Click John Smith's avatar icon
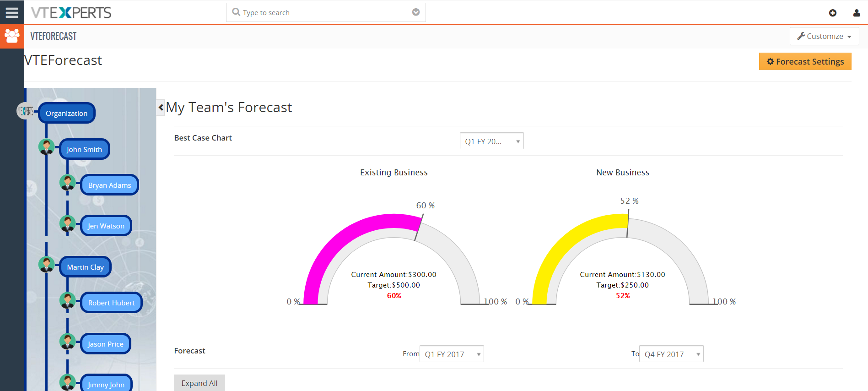 coord(46,147)
